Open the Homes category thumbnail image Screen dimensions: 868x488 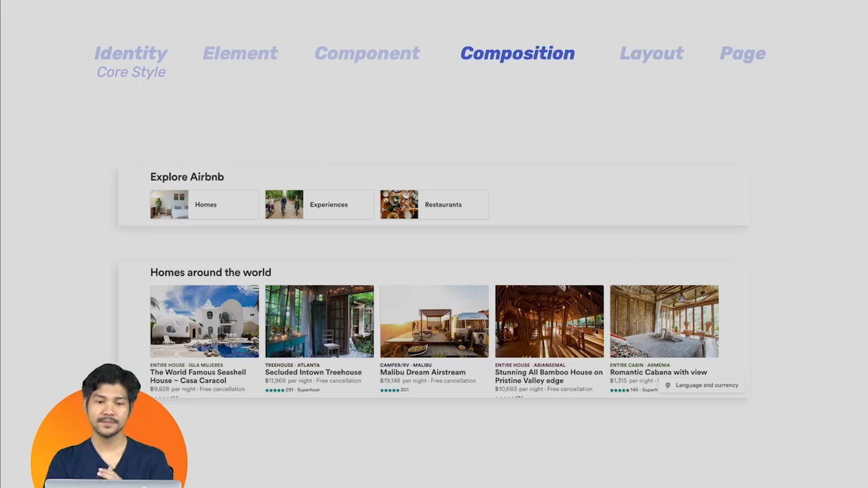169,204
